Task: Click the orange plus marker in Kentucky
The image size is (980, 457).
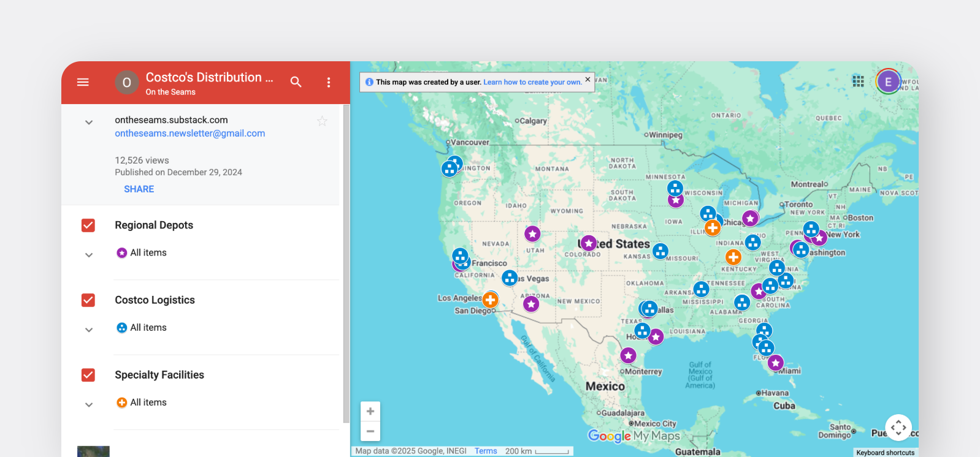Action: click(x=733, y=257)
